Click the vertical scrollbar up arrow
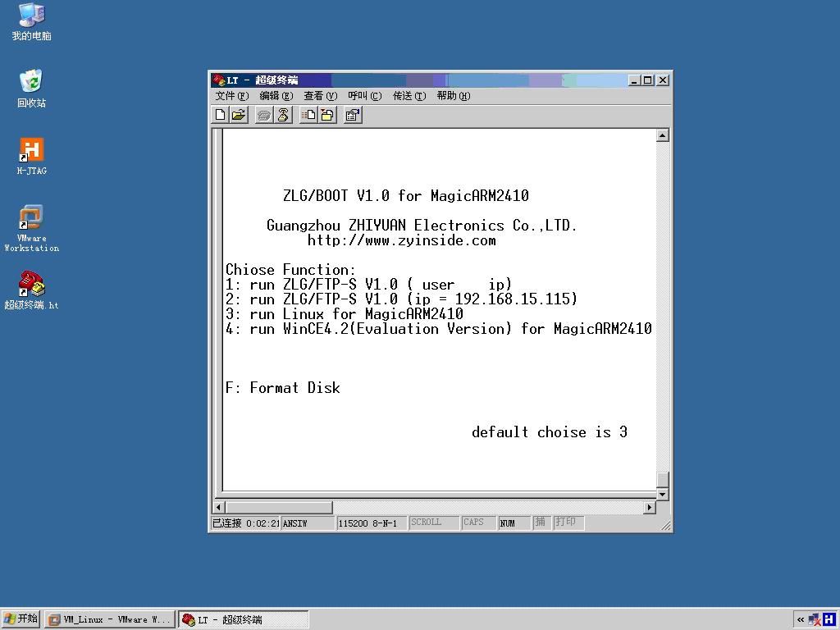Screen dimensions: 840x630 (x=663, y=135)
